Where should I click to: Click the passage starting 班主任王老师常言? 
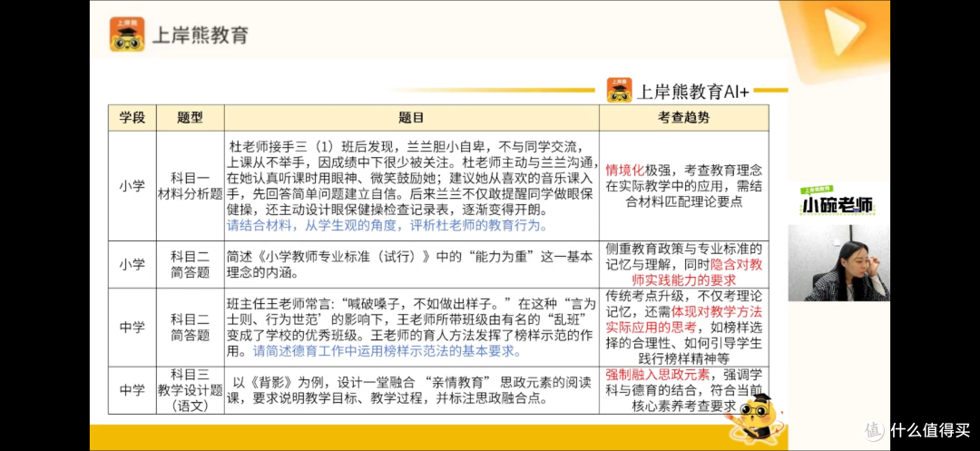click(411, 328)
